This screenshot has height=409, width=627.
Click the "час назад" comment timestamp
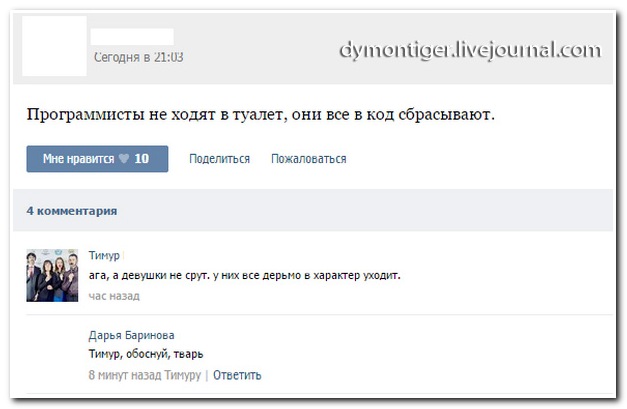(113, 296)
